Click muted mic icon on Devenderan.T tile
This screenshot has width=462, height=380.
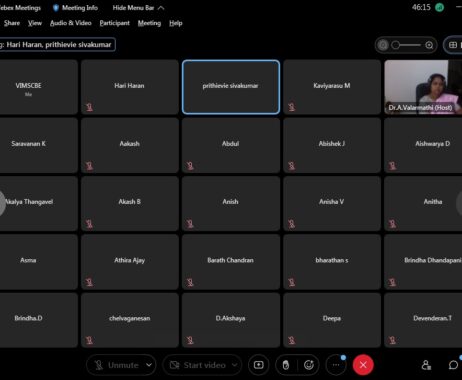point(392,340)
